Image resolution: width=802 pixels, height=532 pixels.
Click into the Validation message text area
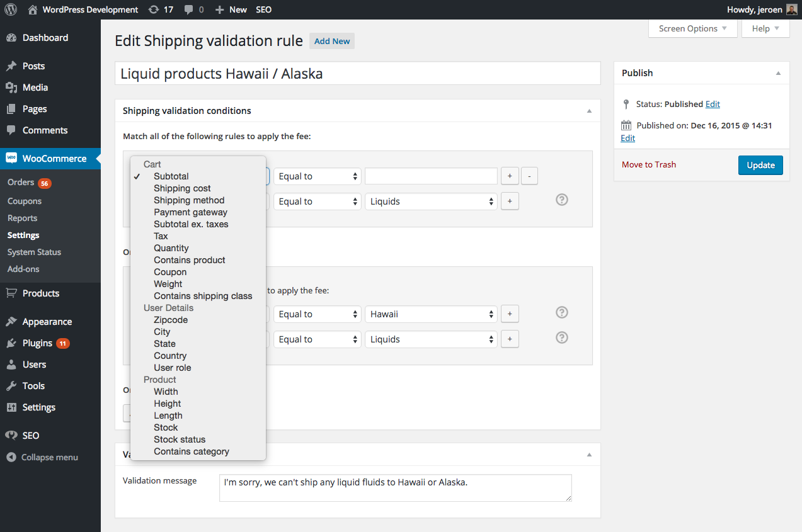click(395, 488)
